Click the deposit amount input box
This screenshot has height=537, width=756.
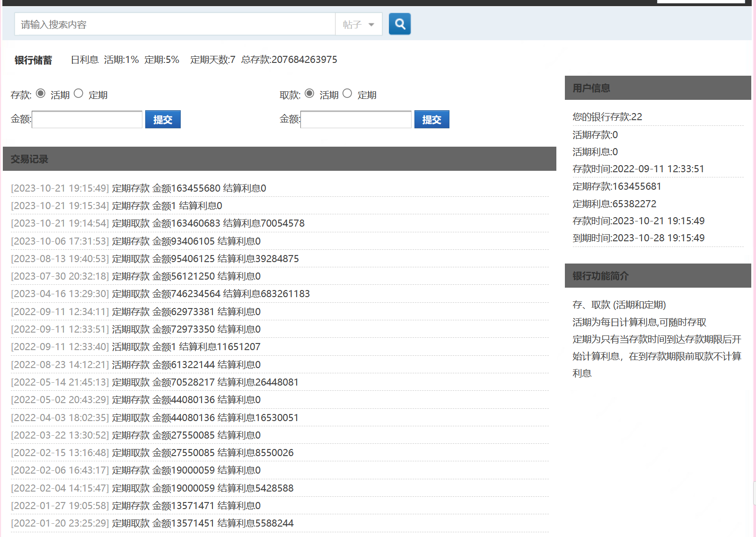pos(87,120)
